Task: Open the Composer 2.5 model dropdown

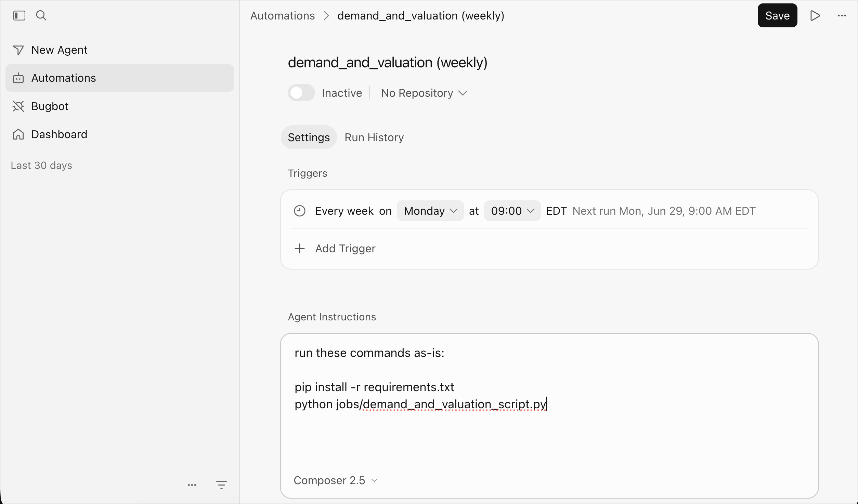Action: pos(336,480)
